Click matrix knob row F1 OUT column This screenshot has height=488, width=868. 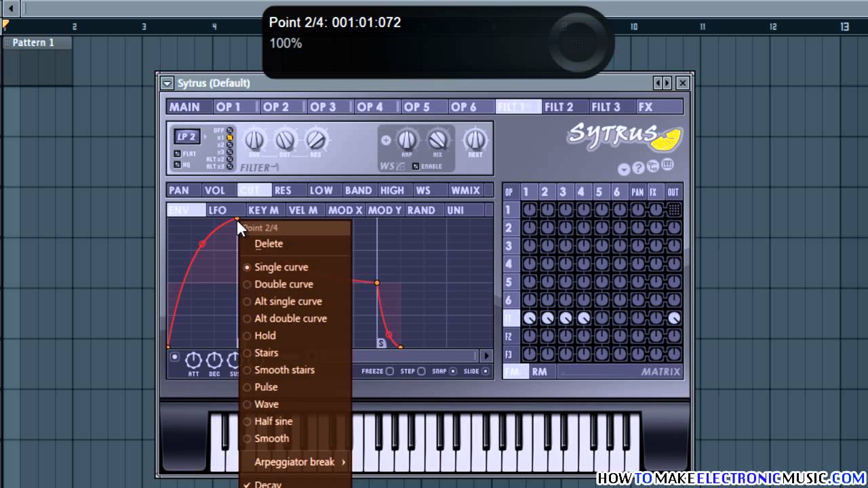tap(673, 318)
